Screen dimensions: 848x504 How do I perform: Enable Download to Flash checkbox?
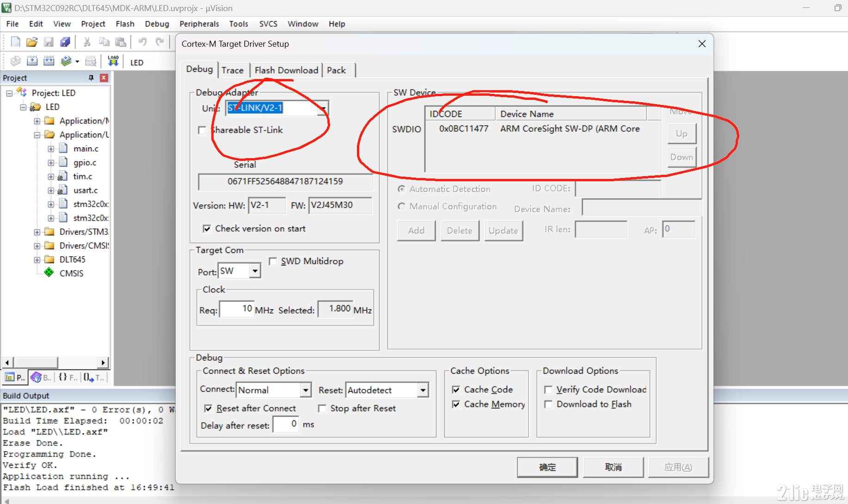click(x=548, y=405)
